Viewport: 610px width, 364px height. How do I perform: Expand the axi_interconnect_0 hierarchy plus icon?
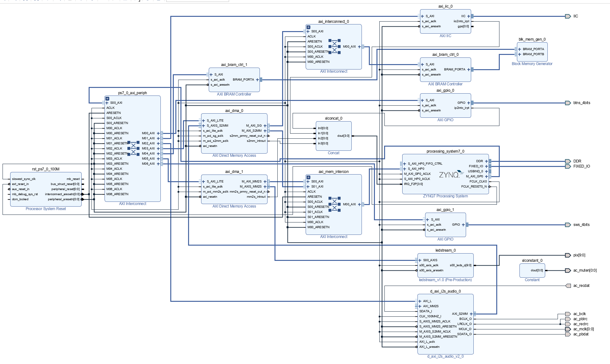308,27
